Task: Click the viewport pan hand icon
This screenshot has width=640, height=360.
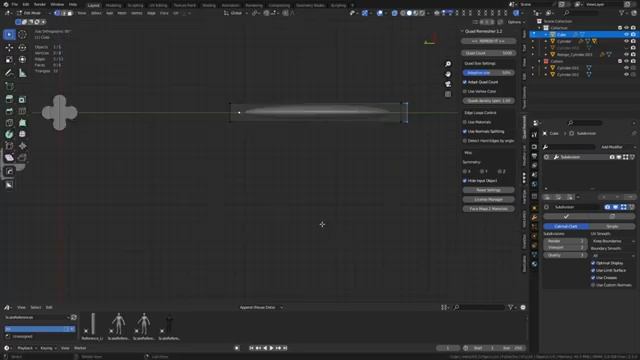Action: point(448,74)
